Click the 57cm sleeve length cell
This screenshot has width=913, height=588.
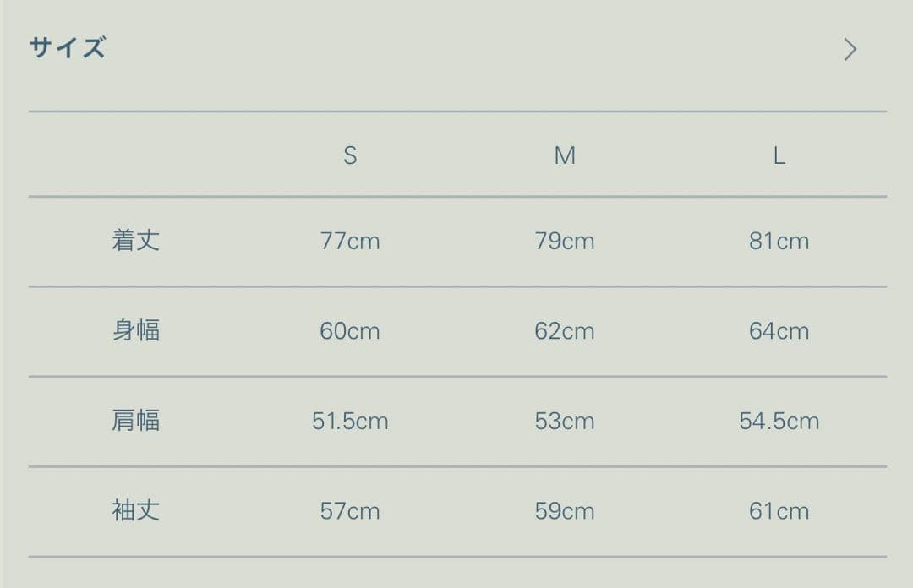tap(350, 511)
